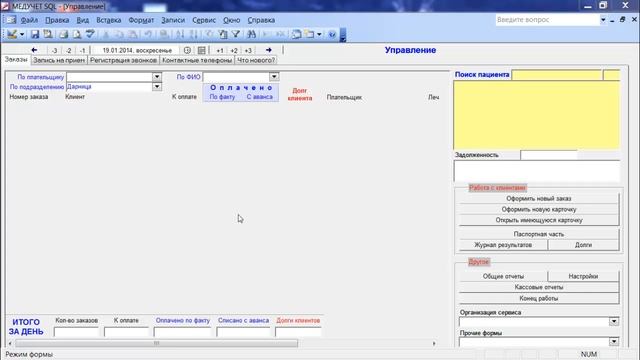Click the Поиск пациента yellow input field
Viewport: 640px width, 360px height.
(557, 75)
